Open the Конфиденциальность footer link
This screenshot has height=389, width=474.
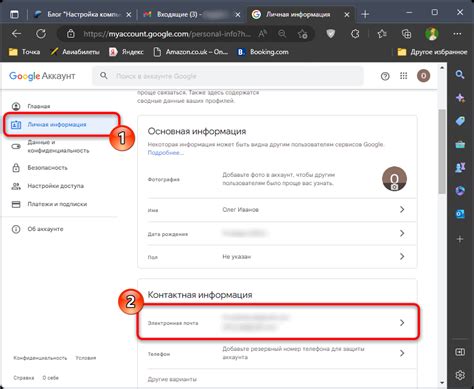click(40, 358)
